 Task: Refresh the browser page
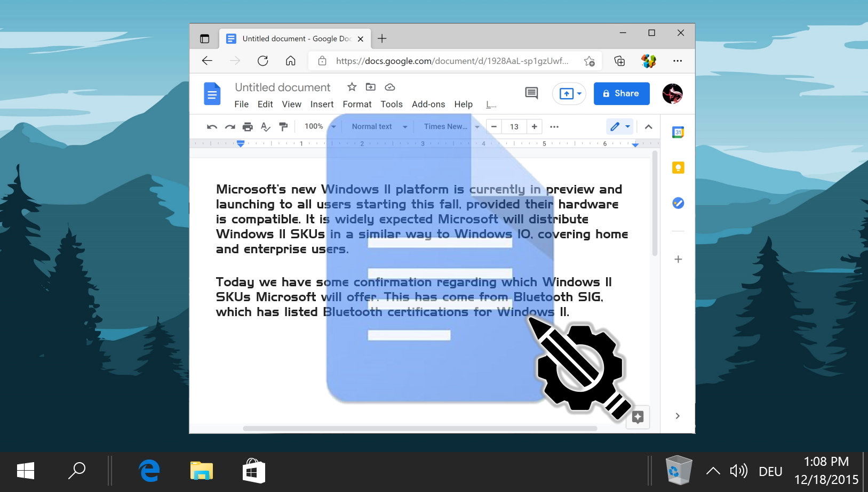pyautogui.click(x=262, y=61)
